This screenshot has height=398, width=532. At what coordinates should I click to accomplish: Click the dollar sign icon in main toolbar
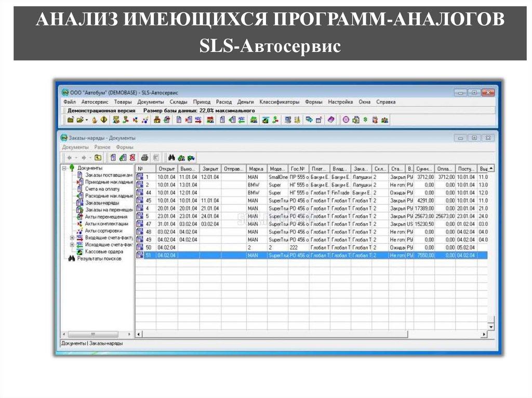(365, 120)
